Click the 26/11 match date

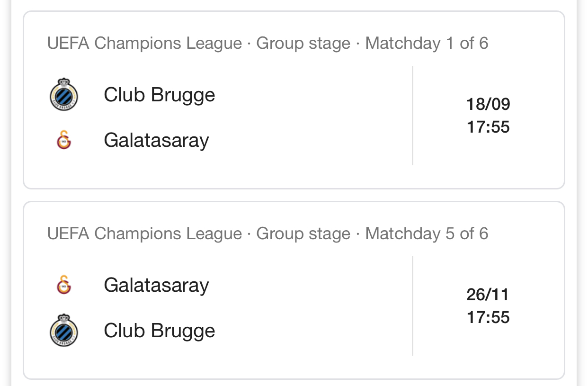point(488,295)
